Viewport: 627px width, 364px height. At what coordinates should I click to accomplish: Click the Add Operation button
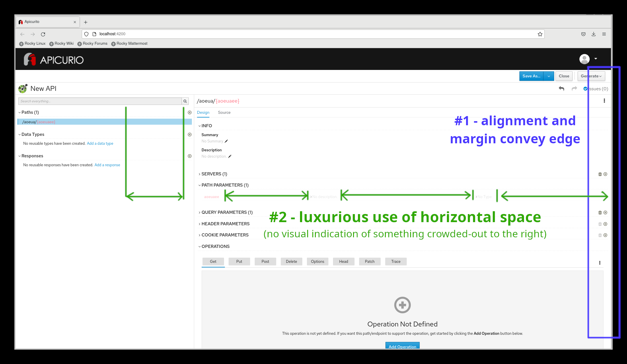pyautogui.click(x=402, y=346)
